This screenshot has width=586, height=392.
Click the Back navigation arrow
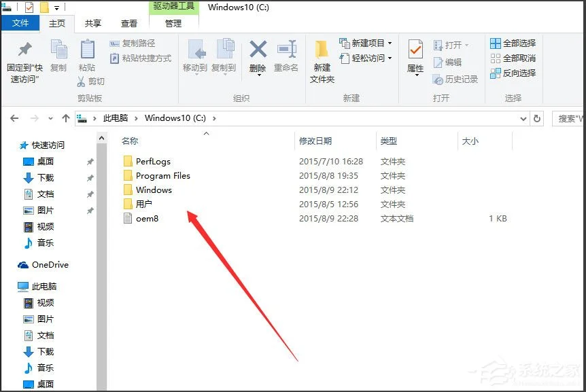[14, 118]
